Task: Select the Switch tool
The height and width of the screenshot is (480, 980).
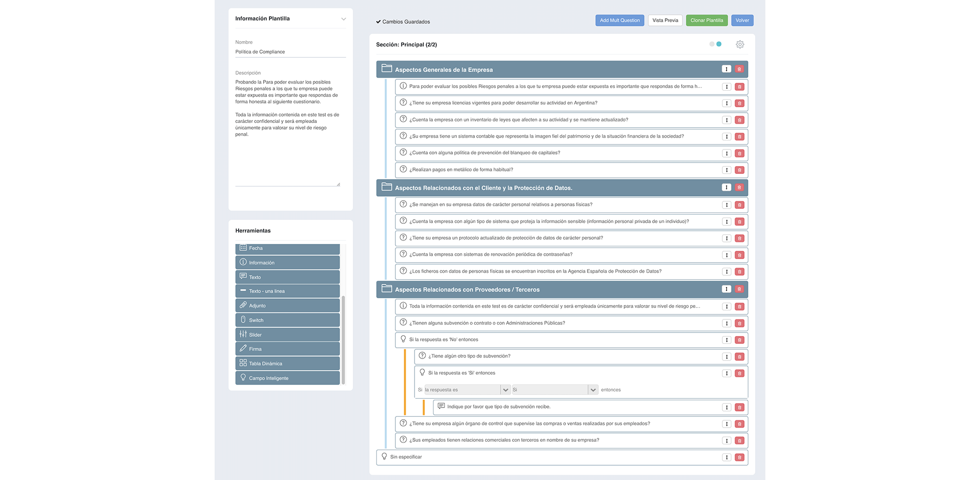Action: pyautogui.click(x=288, y=320)
